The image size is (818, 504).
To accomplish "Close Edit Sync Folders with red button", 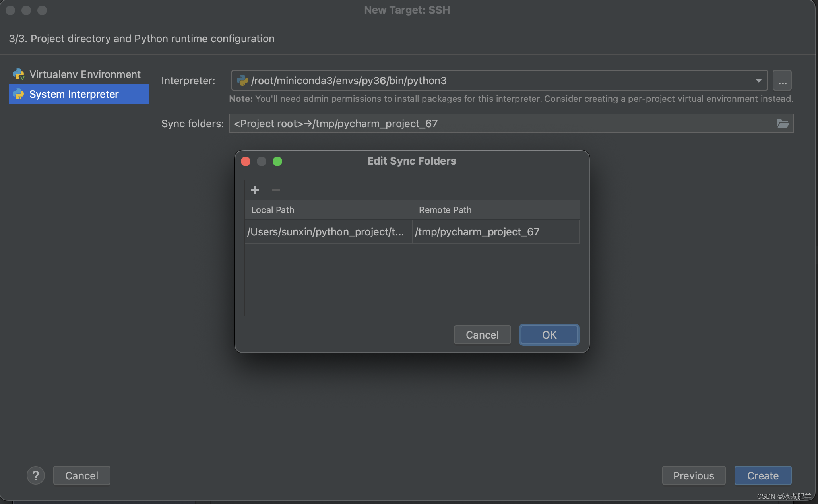I will 246,161.
